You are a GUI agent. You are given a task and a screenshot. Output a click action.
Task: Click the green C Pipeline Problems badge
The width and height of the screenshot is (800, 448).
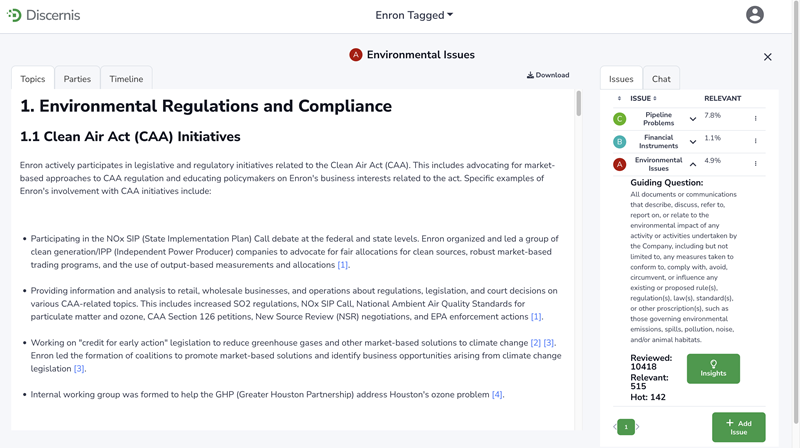(619, 119)
